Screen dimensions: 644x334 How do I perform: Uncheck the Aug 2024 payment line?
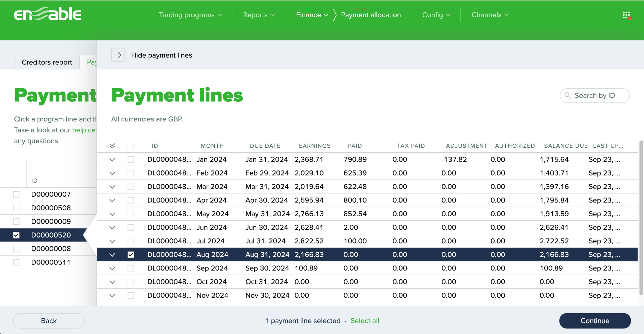tap(131, 255)
